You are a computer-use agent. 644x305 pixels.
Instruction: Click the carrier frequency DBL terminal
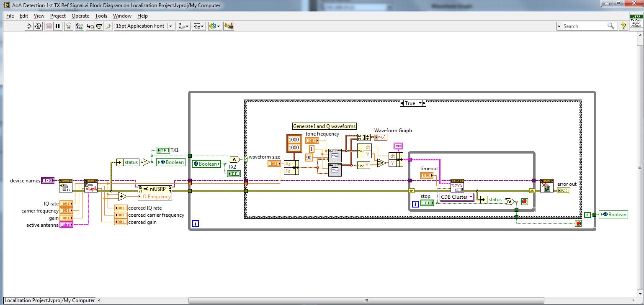66,211
